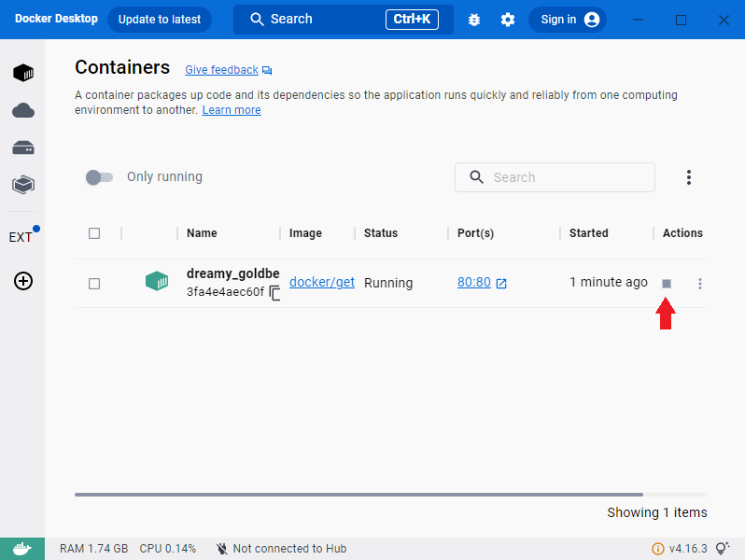Screen dimensions: 745x560
Task: Click the 1 minute ago cell
Action: click(608, 282)
